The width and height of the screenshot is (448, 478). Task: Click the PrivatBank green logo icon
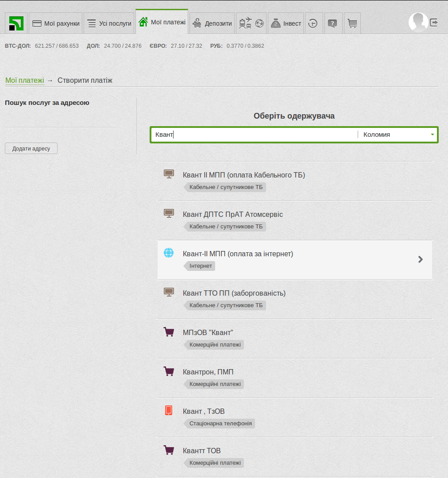(x=16, y=23)
